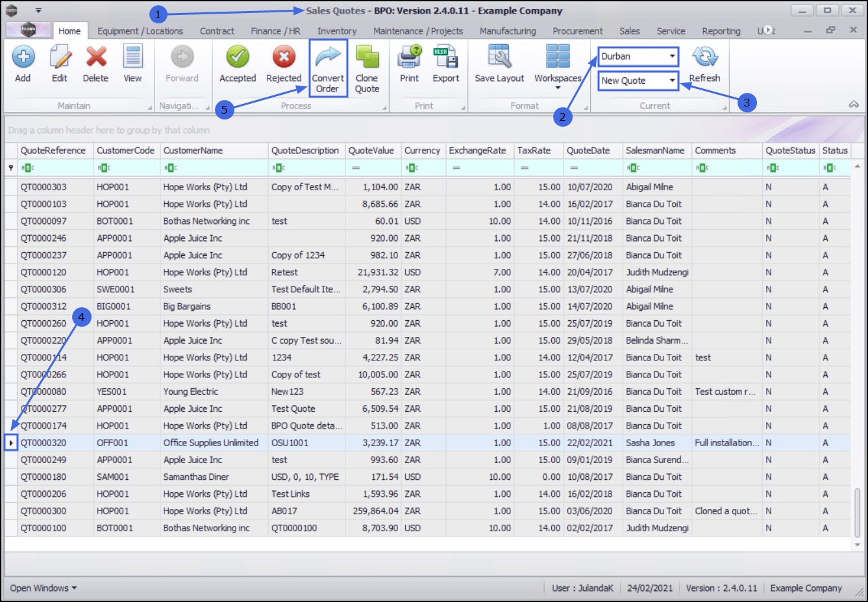This screenshot has width=868, height=602.
Task: Mark quote as Accepted
Action: [x=238, y=57]
